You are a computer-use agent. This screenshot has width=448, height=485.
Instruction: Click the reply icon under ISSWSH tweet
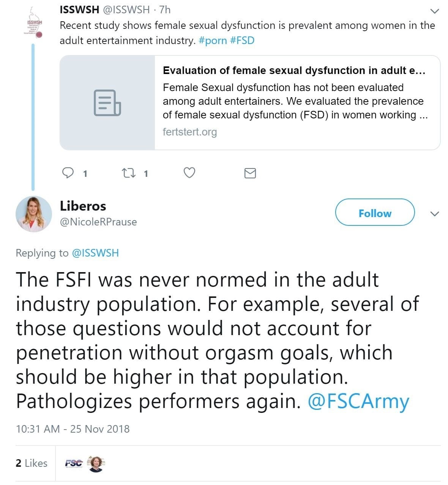[x=68, y=173]
